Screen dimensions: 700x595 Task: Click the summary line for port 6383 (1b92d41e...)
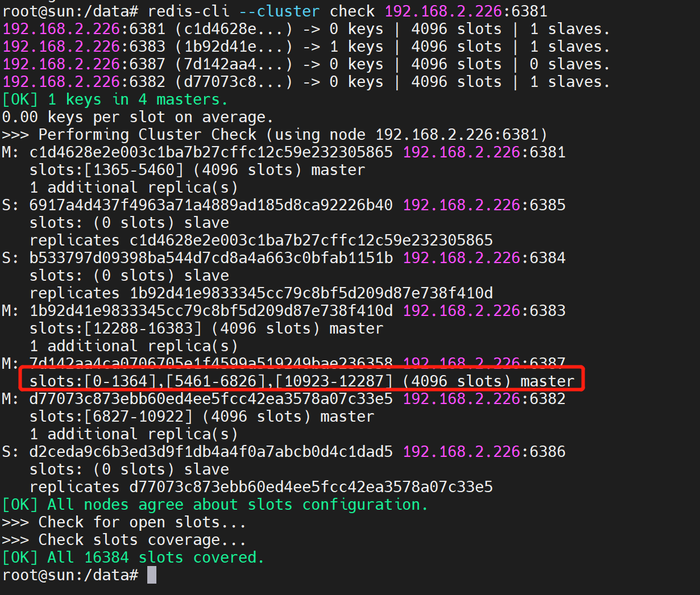click(x=306, y=46)
